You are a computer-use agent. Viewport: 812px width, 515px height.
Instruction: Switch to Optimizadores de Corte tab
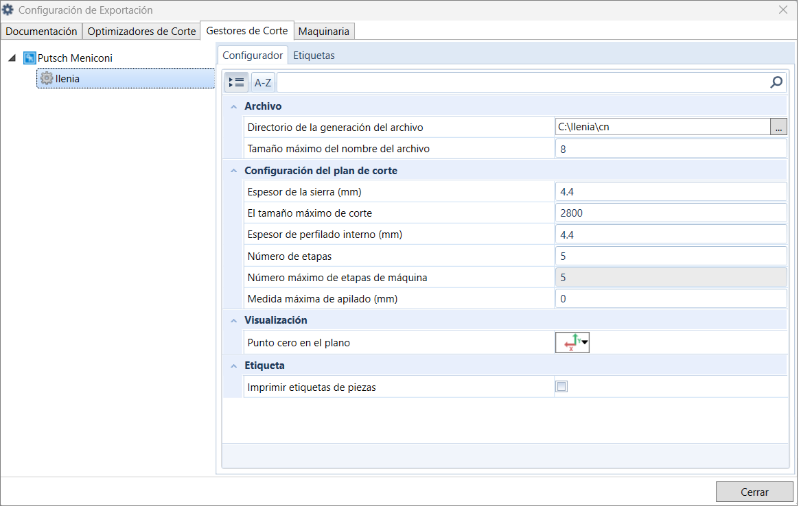[141, 32]
